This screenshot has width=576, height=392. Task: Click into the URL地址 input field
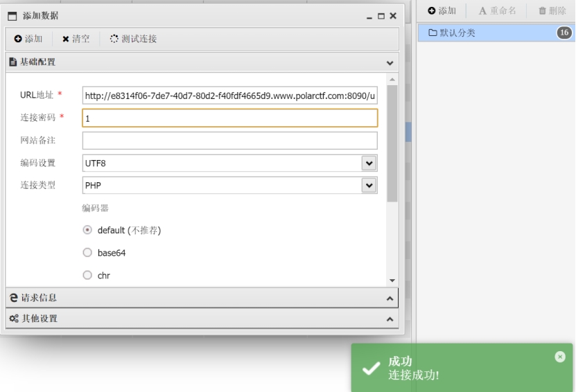pos(230,96)
